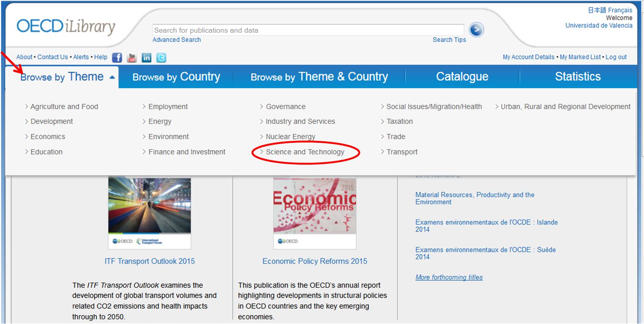Open Economic Policy Reforms 2015 title link
The image size is (644, 324).
(x=315, y=261)
